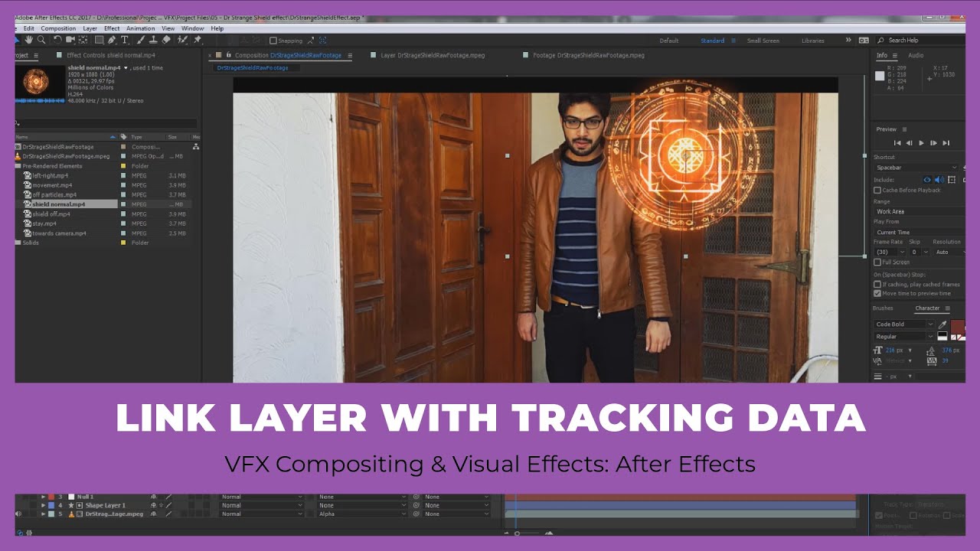This screenshot has height=551, width=980.
Task: Open the Edit menu
Action: 29,28
